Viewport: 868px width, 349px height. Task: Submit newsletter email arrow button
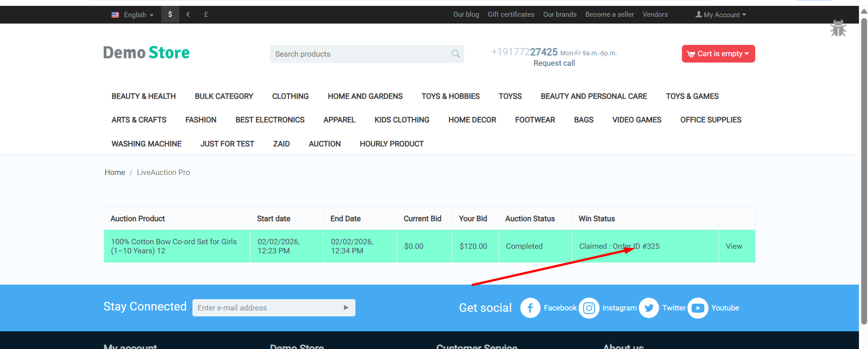[x=346, y=308]
